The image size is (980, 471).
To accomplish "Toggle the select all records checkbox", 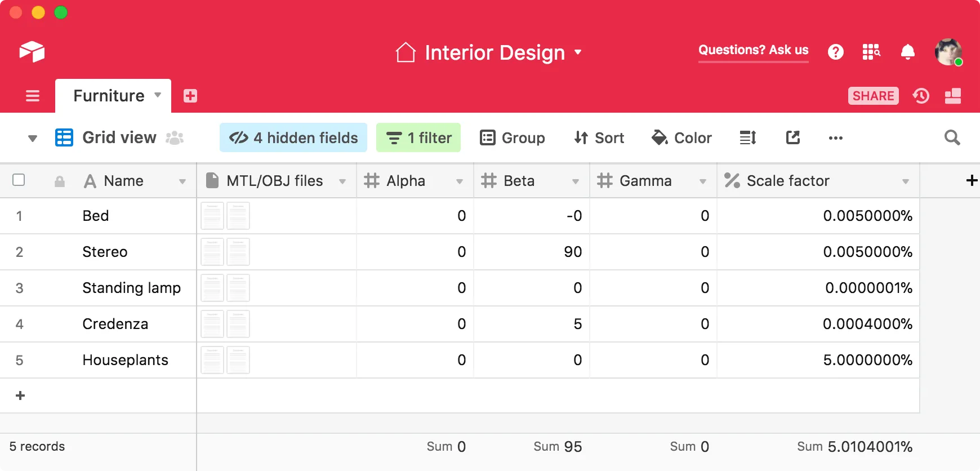I will tap(19, 180).
